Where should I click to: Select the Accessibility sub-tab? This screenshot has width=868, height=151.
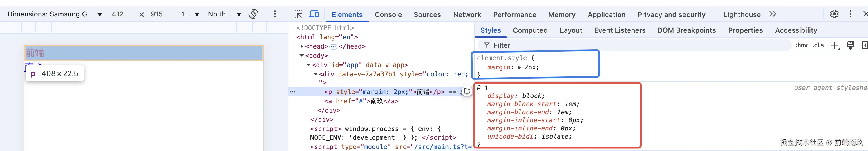point(796,30)
